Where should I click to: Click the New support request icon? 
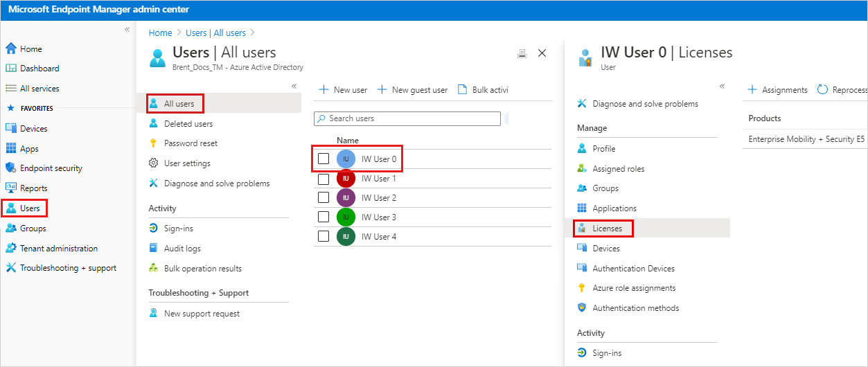pos(154,314)
